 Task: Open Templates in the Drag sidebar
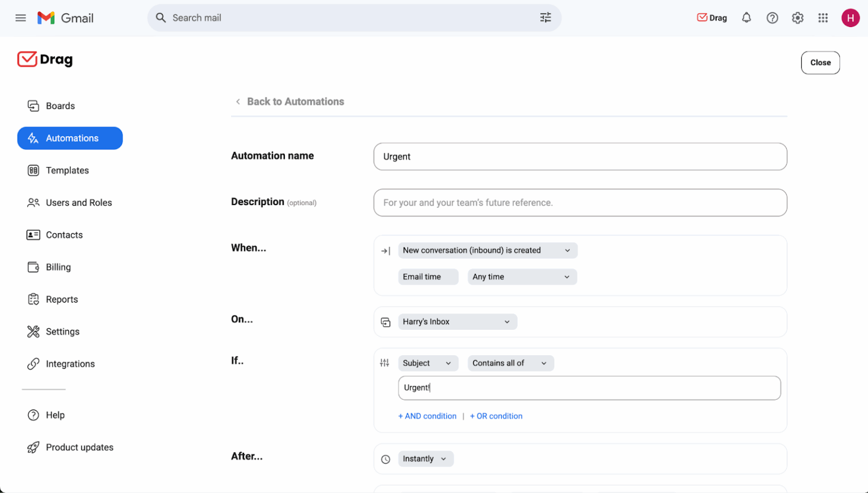pyautogui.click(x=67, y=170)
